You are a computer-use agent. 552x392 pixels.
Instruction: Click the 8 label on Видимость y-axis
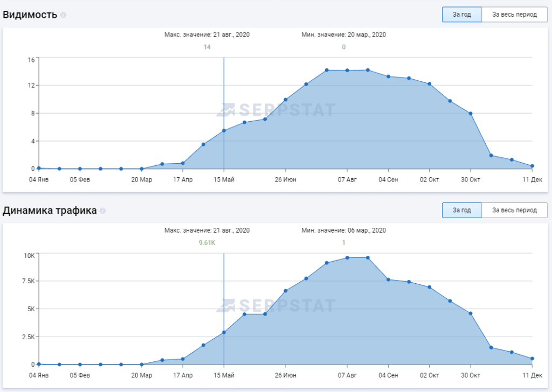pyautogui.click(x=33, y=113)
